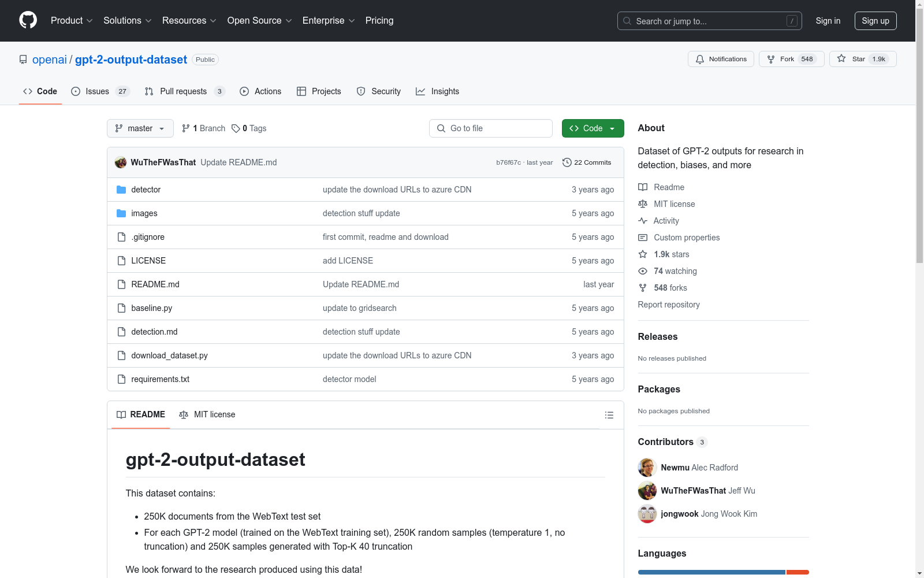Screen dimensions: 924x578
Task: Expand the Product menu
Action: pyautogui.click(x=72, y=21)
